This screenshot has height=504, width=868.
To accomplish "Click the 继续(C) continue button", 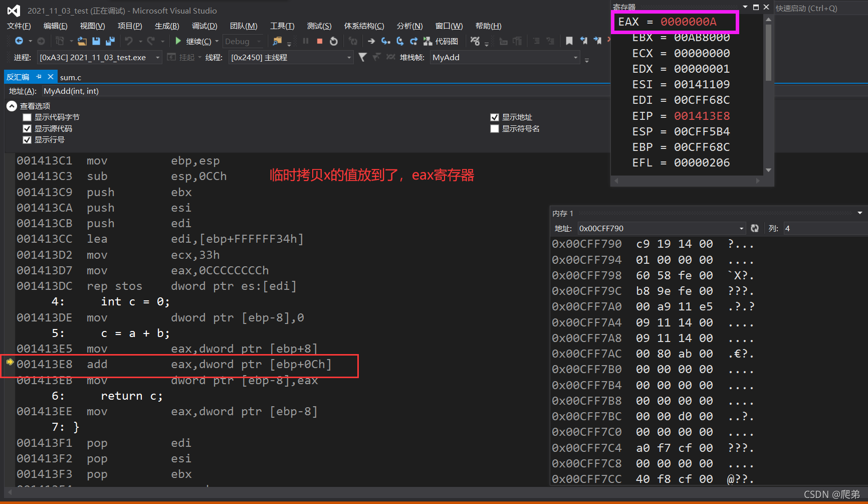I will (x=192, y=41).
